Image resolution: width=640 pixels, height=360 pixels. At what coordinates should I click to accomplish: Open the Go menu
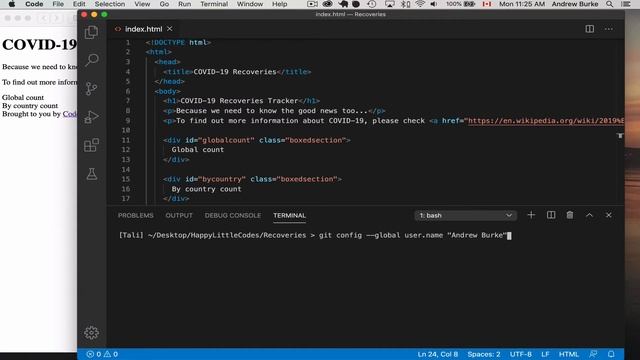[164, 4]
